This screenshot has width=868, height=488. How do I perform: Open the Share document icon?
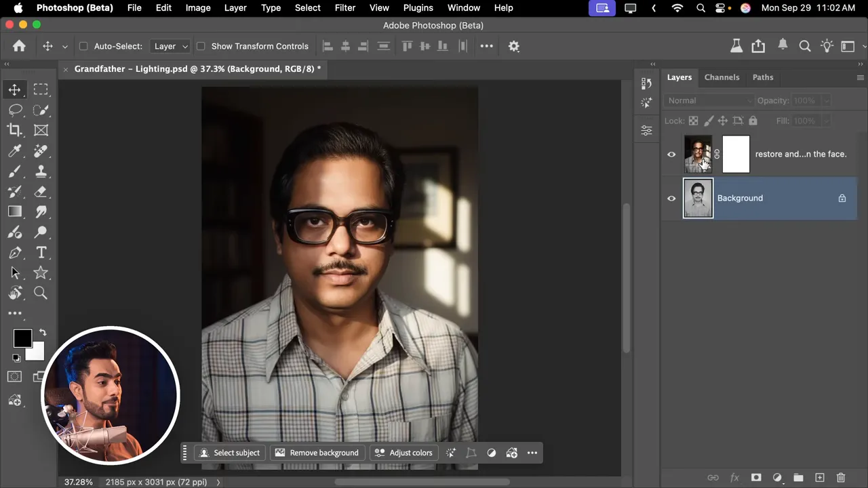click(x=758, y=46)
